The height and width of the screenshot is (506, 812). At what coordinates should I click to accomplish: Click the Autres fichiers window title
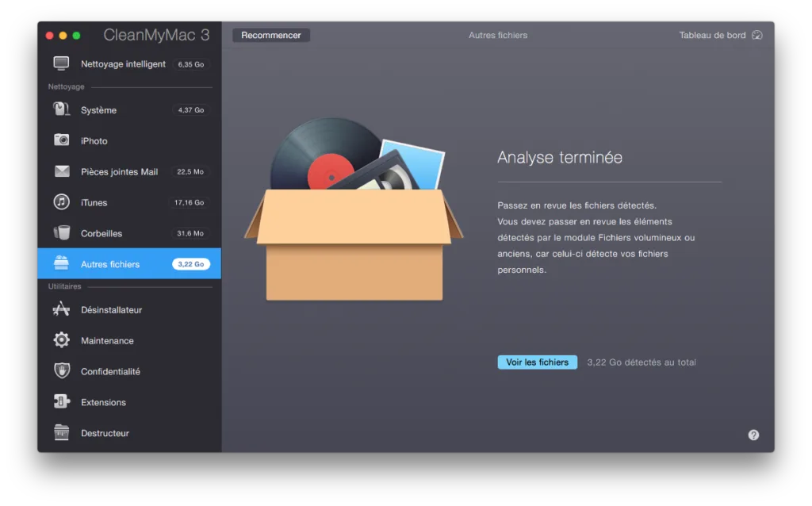tap(498, 35)
